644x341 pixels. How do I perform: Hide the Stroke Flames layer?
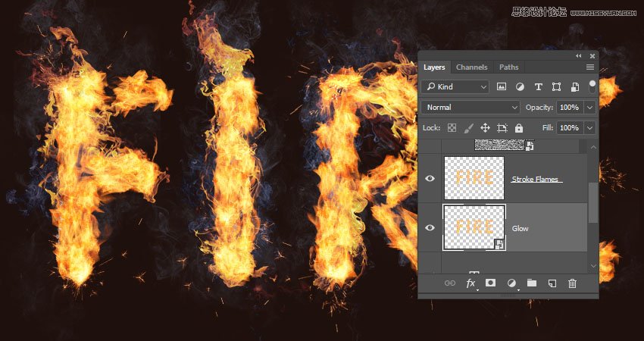tap(430, 179)
